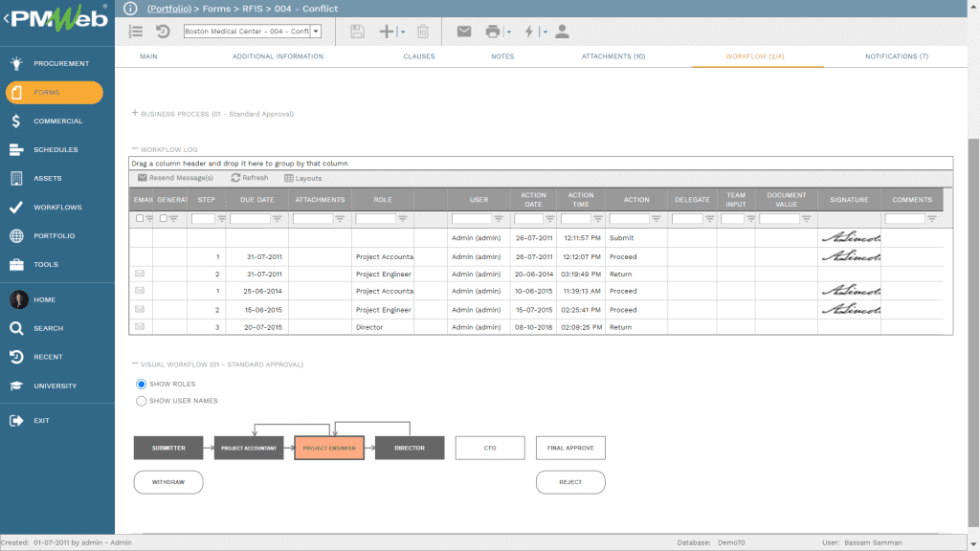The width and height of the screenshot is (980, 551).
Task: Open the info icon beside the Portfolio breadcrumb
Action: [x=130, y=8]
